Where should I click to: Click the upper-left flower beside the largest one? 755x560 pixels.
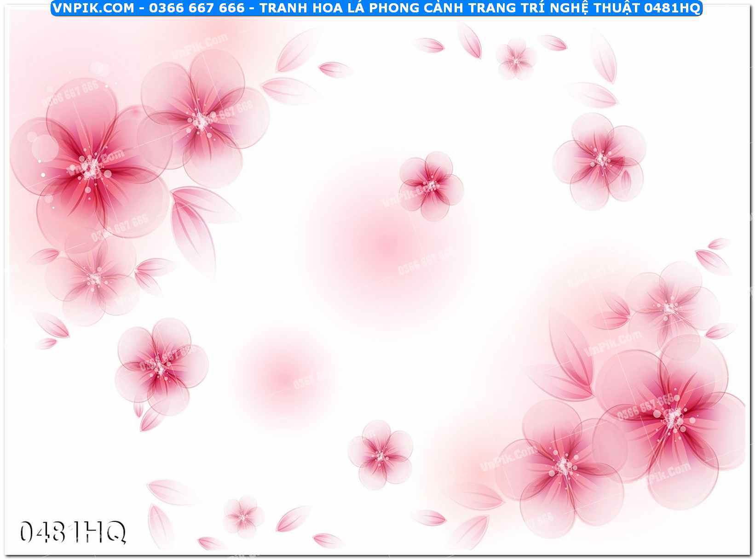pyautogui.click(x=200, y=120)
